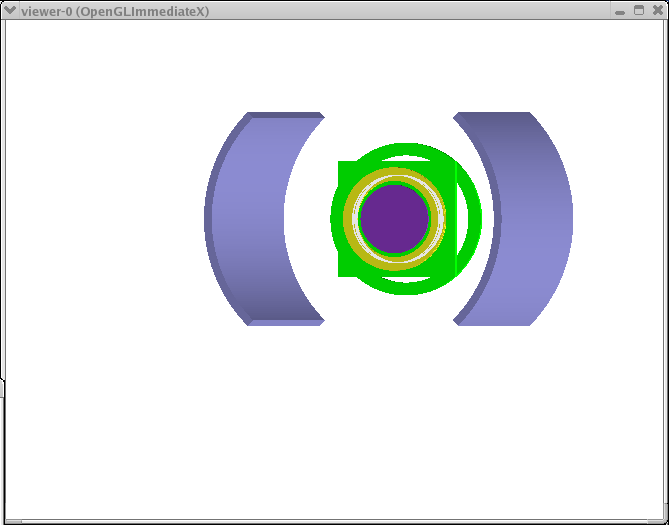Open the window menu arrow in title bar
Viewport: 669px width, 525px height.
tap(10, 11)
